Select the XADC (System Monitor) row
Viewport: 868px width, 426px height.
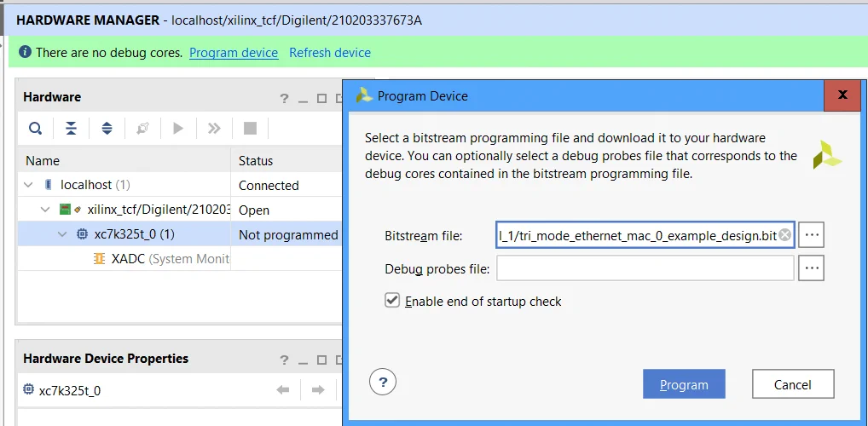[180, 258]
